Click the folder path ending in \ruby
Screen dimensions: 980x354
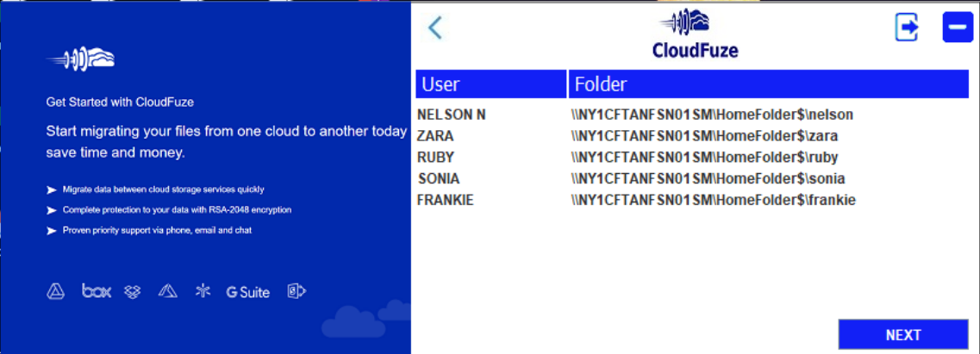(704, 158)
